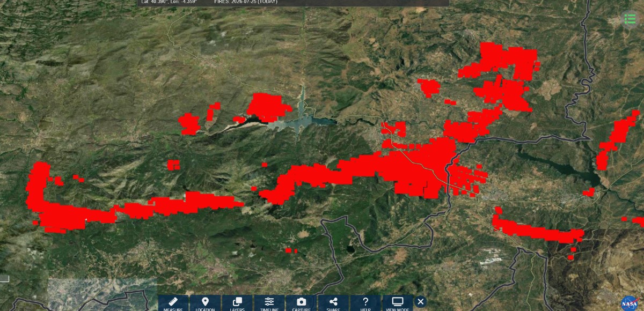Viewport: 644px width, 311px height.
Task: Open the Share options
Action: click(333, 303)
